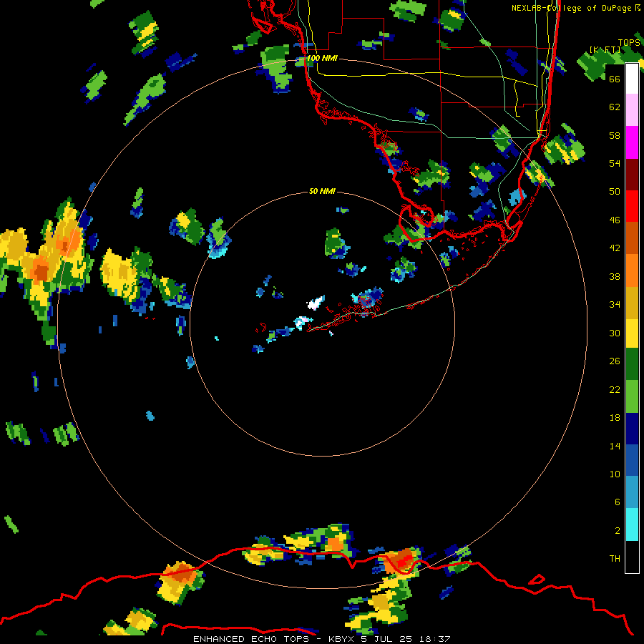Click the gold legend swatch

[x=632, y=303]
